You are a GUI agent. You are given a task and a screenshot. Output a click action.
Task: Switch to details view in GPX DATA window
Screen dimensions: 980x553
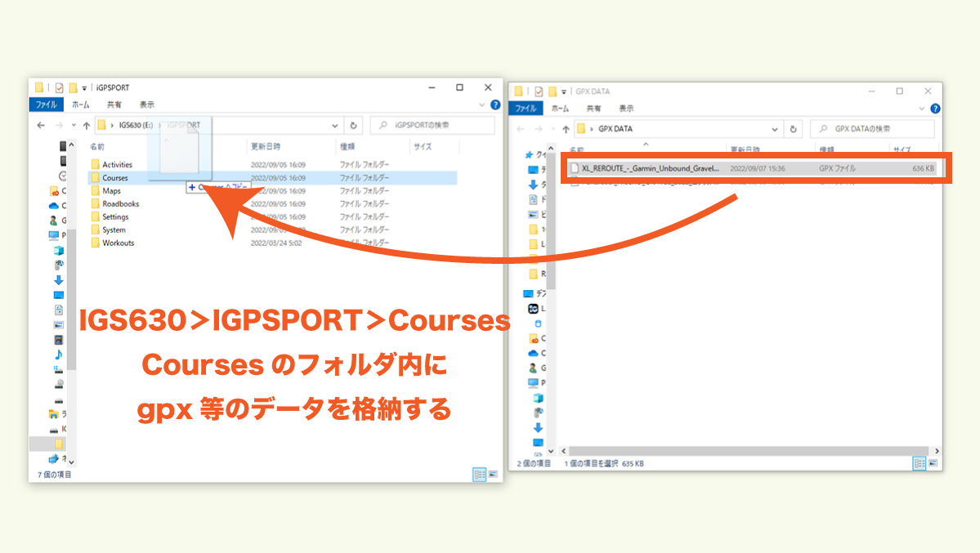click(920, 464)
